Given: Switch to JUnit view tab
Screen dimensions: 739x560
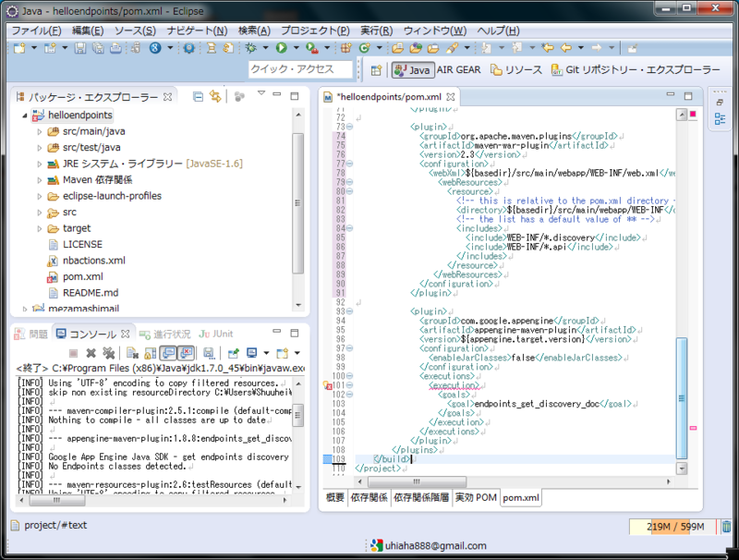Looking at the screenshot, I should [216, 334].
